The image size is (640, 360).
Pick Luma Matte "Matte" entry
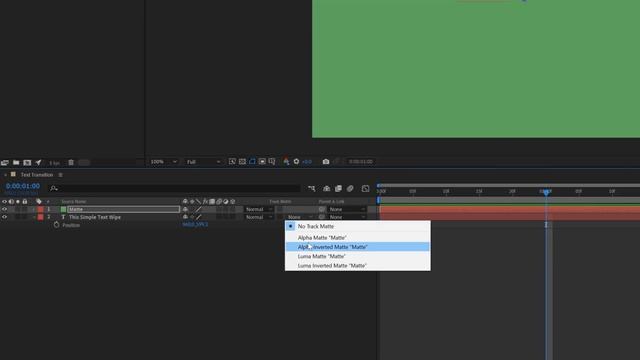358,256
